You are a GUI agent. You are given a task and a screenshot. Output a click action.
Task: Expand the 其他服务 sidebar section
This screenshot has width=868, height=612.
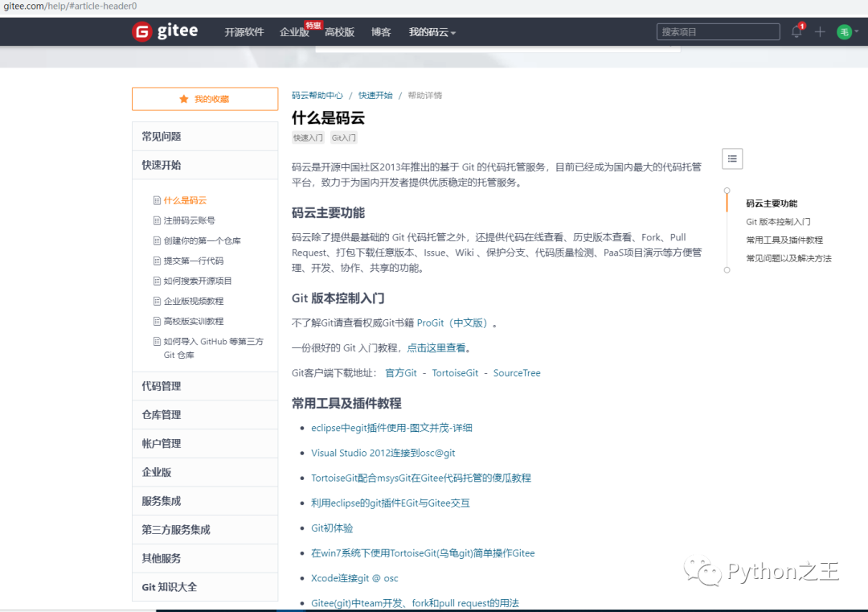pyautogui.click(x=205, y=558)
